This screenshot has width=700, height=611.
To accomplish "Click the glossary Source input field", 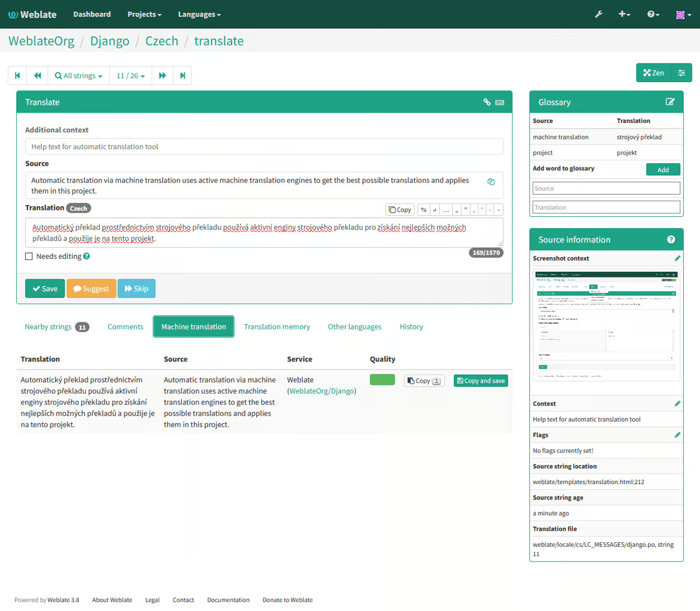I will point(606,188).
